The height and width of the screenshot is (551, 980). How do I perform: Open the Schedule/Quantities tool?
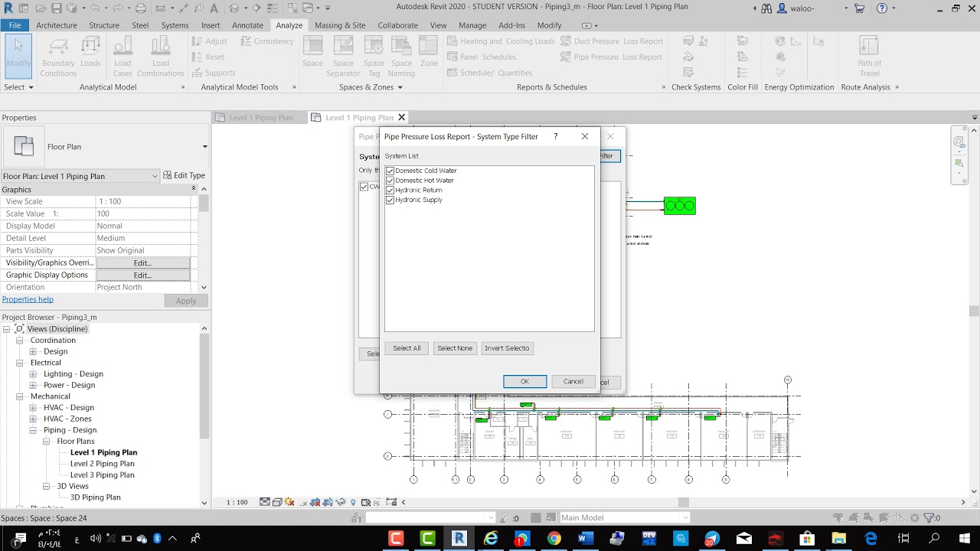(x=489, y=73)
